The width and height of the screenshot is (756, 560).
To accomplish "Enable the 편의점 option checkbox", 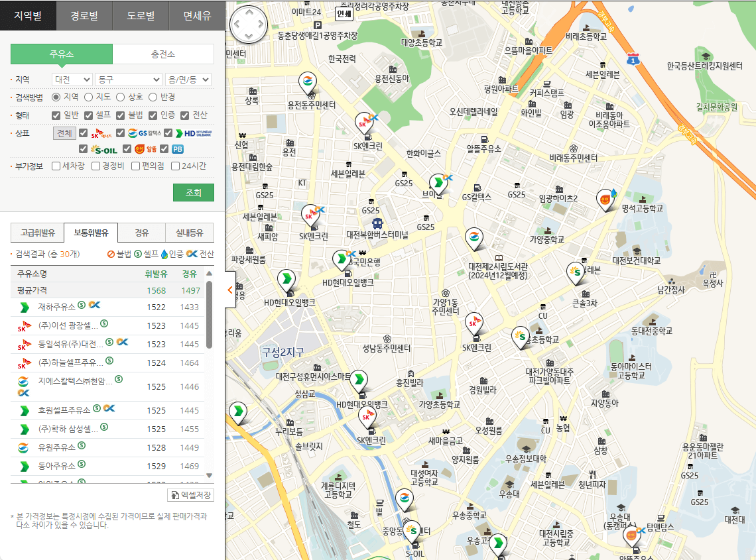I will tap(135, 166).
